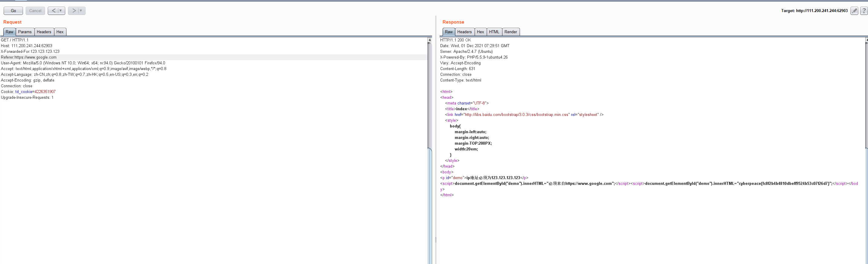Go forward to next request with > arrow
868x264 pixels.
(74, 11)
